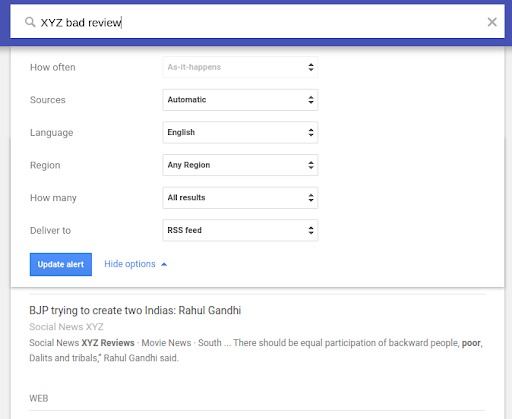Click the How many label
This screenshot has width=512, height=419.
click(53, 198)
